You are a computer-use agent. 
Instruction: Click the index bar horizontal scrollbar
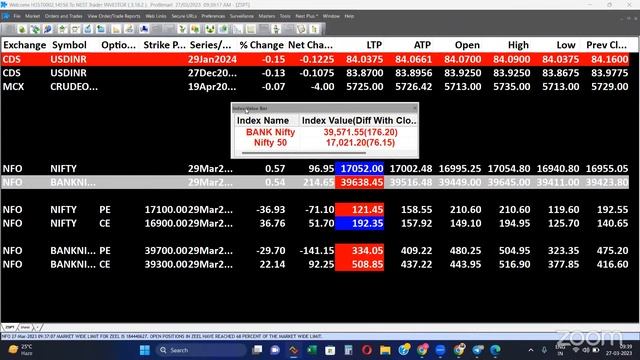click(304, 153)
